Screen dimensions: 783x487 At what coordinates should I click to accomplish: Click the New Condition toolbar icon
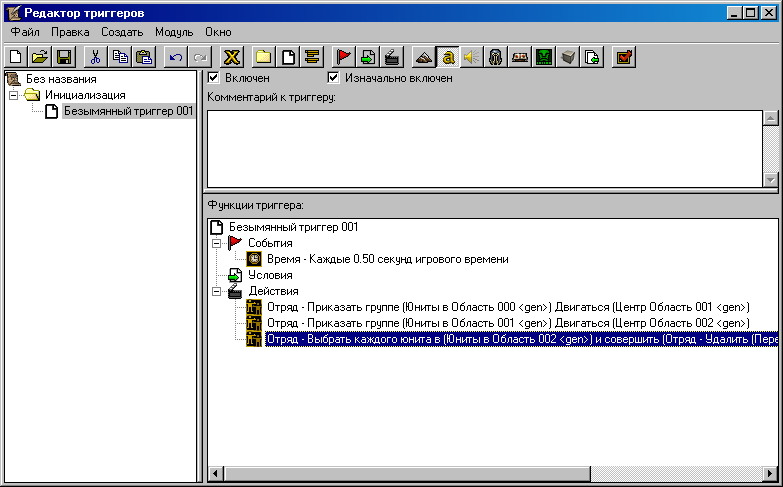click(x=367, y=57)
